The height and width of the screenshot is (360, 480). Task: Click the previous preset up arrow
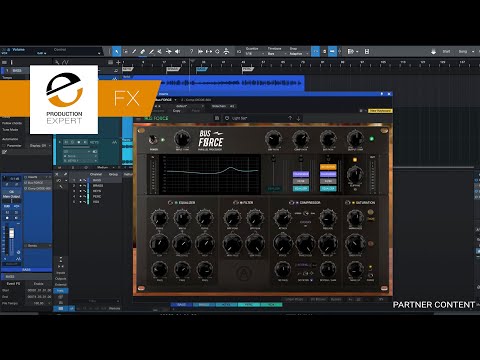(290, 118)
